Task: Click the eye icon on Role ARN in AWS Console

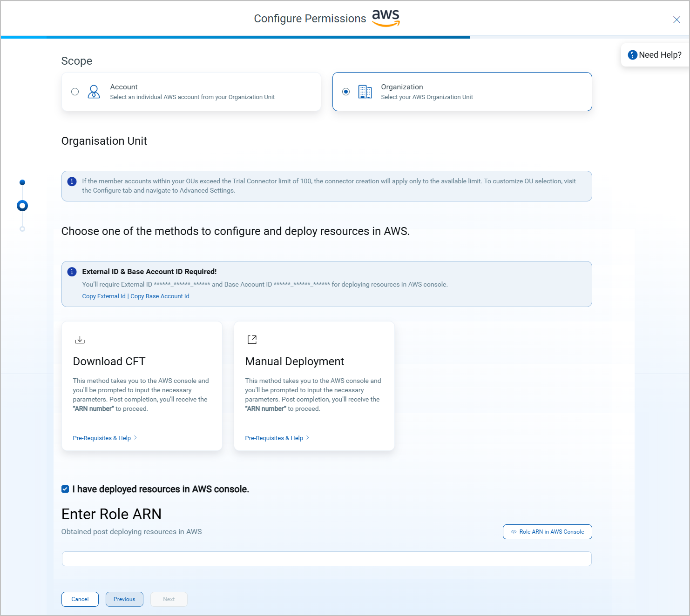Action: pos(513,531)
